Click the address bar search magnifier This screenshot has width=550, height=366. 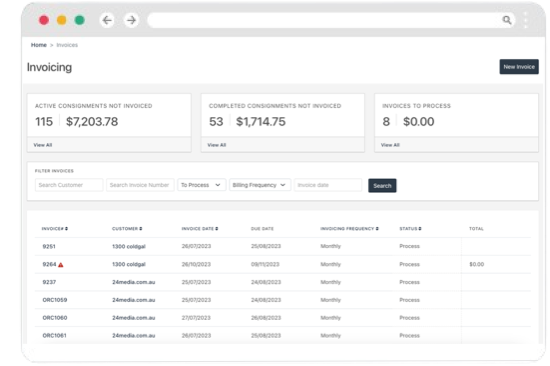tap(507, 20)
